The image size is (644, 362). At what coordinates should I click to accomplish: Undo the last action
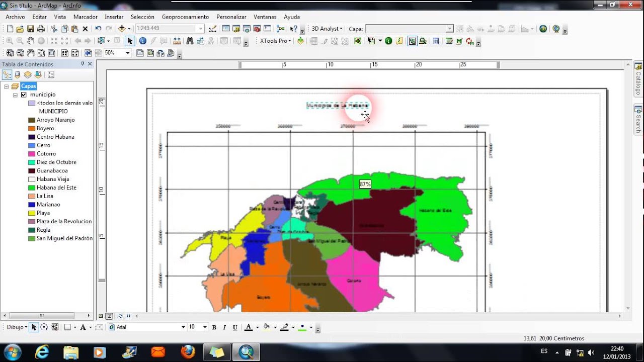pos(98,29)
